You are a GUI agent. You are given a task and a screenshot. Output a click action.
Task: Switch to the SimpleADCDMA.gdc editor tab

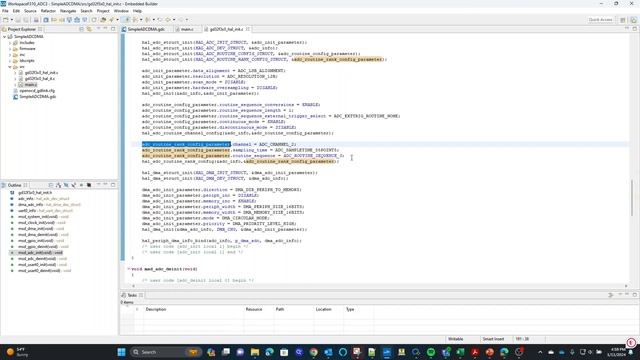[x=146, y=29]
